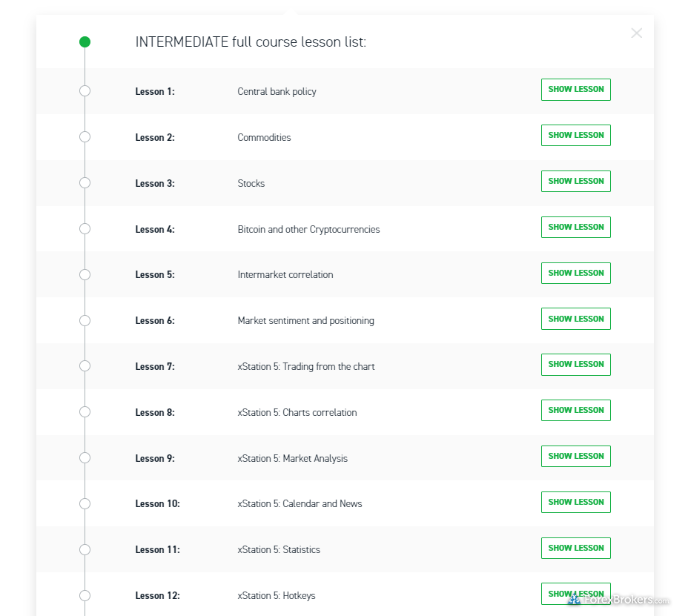Click the Lesson 2 label
Image resolution: width=688 pixels, height=616 pixels.
[155, 138]
